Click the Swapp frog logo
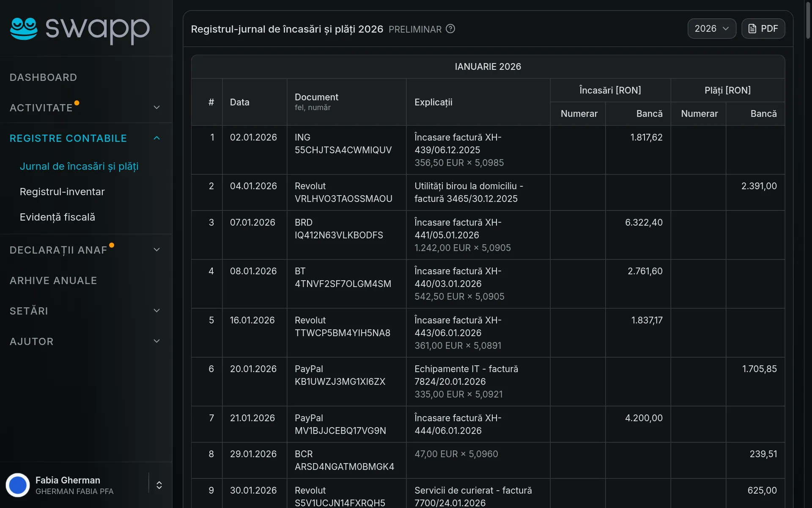 tap(24, 29)
